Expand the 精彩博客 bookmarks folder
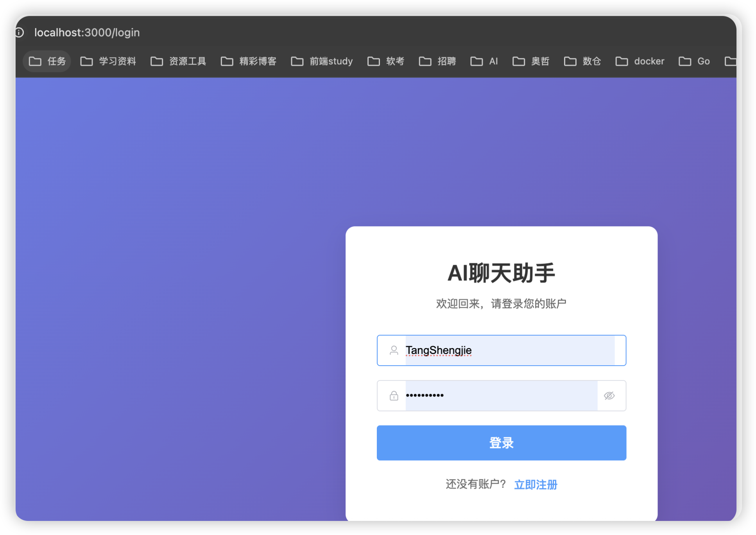 click(249, 61)
